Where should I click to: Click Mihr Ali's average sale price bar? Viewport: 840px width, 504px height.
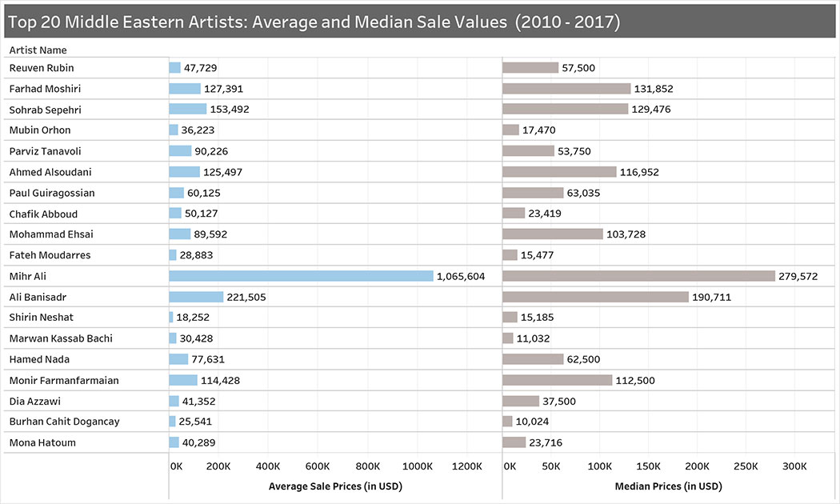pyautogui.click(x=301, y=276)
